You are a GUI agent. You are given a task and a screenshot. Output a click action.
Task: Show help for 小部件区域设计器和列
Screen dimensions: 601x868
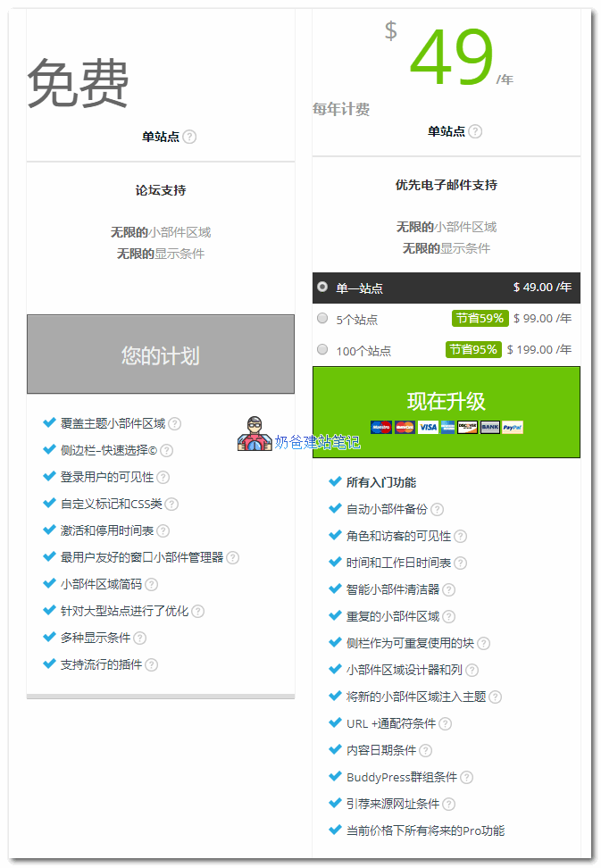472,671
